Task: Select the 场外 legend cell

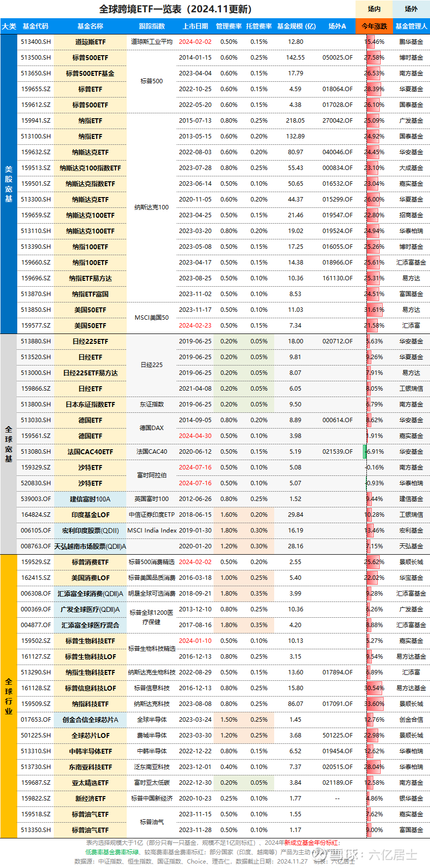Action: tap(411, 9)
